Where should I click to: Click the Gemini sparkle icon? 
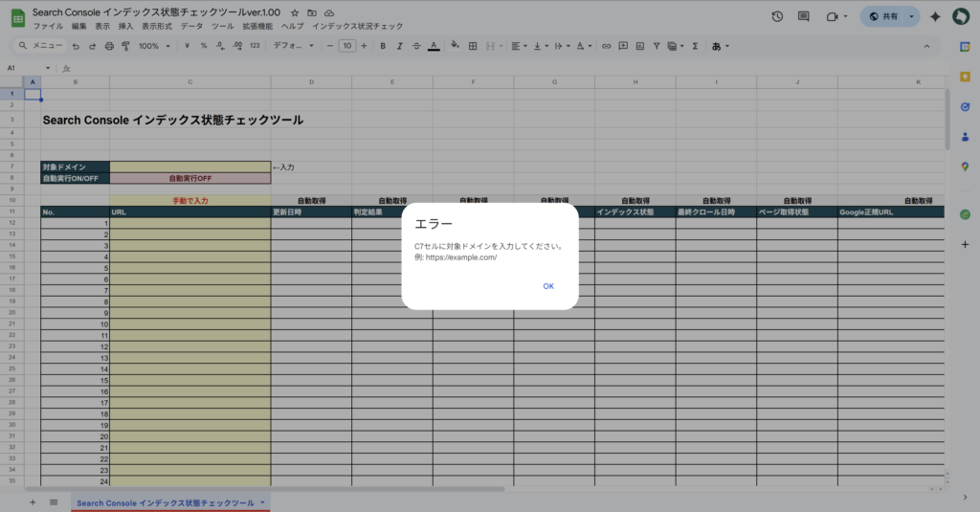point(935,16)
